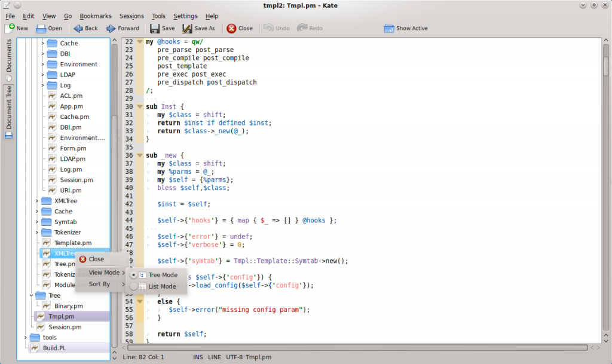Click the red Close document icon
The width and height of the screenshot is (612, 364).
(x=231, y=28)
